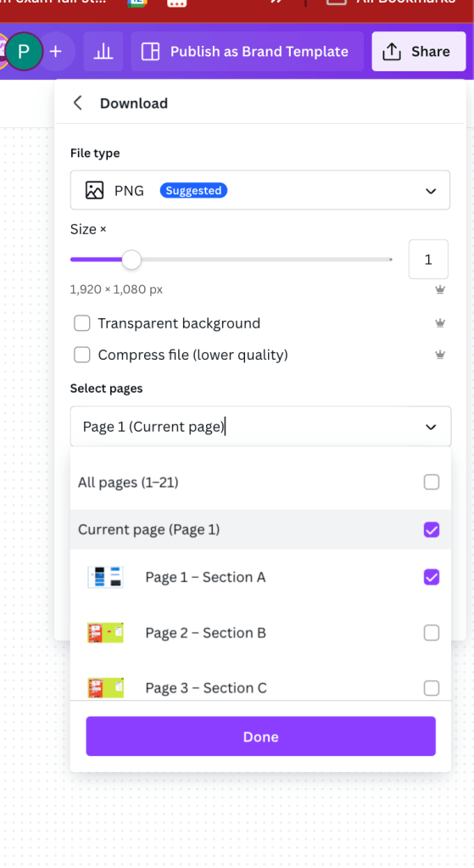Click Publish as Brand Template
Screen dimensions: 474x868
pos(248,52)
